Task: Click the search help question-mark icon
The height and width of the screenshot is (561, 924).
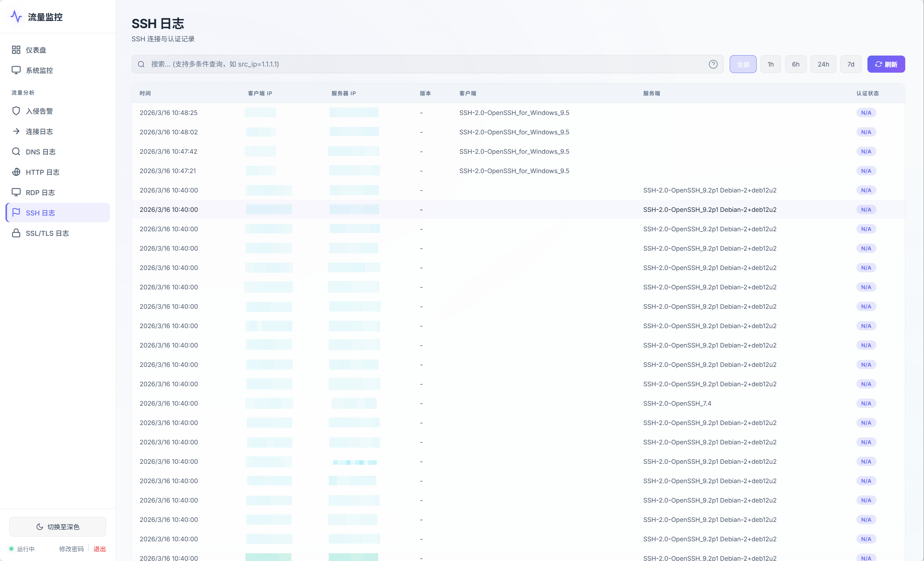Action: coord(713,64)
